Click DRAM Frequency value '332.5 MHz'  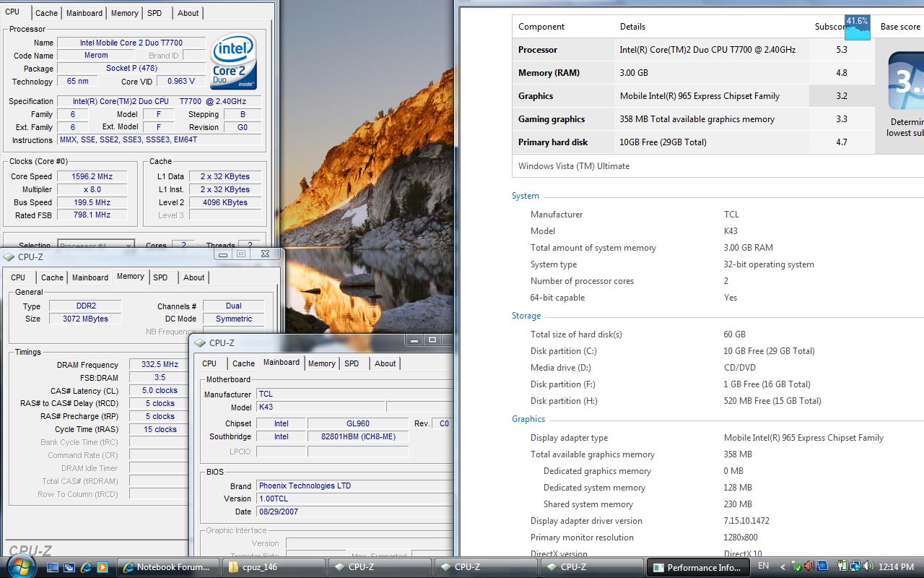coord(160,365)
